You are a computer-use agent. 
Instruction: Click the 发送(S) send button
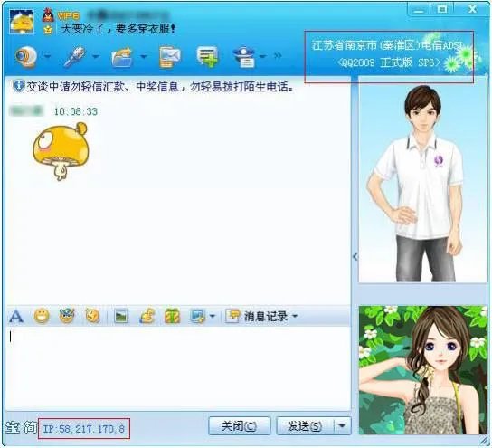(305, 426)
